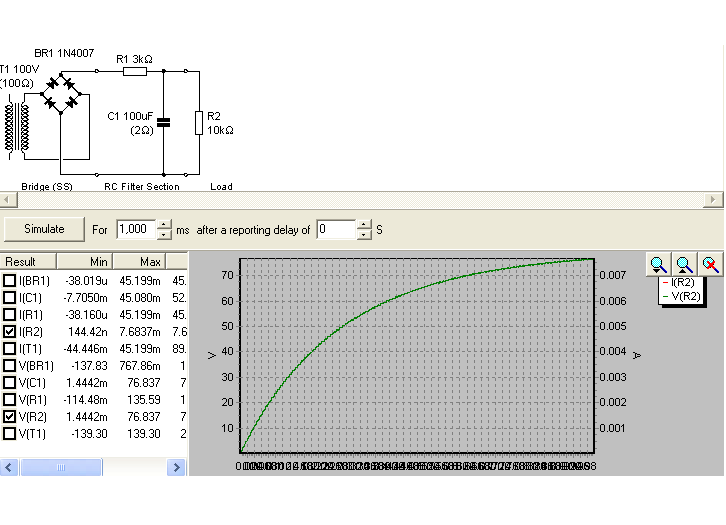This screenshot has height=525, width=726.
Task: Click the Max column header
Action: click(x=139, y=262)
